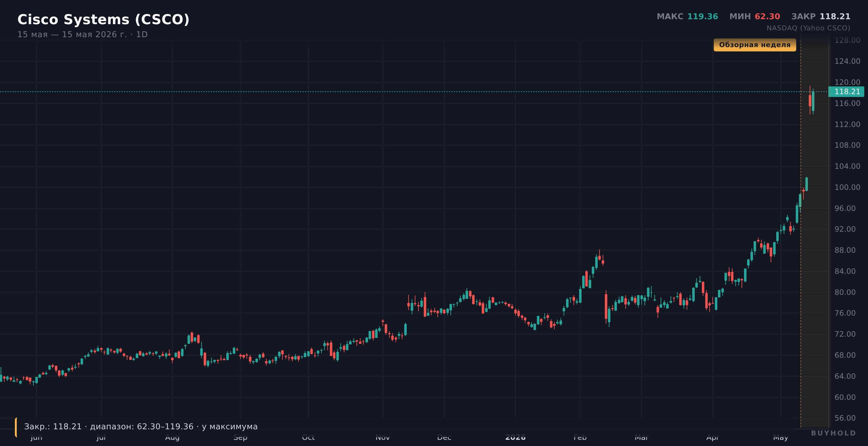Click the 80.00 price axis label
The width and height of the screenshot is (868, 446).
845,292
